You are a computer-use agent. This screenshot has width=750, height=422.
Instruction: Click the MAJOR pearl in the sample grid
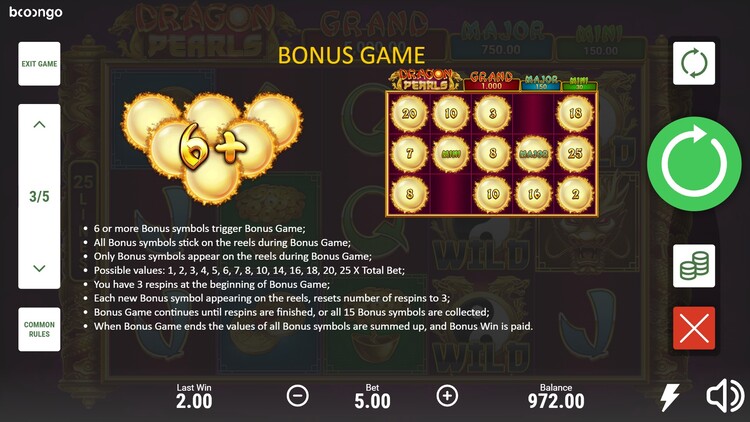[533, 154]
